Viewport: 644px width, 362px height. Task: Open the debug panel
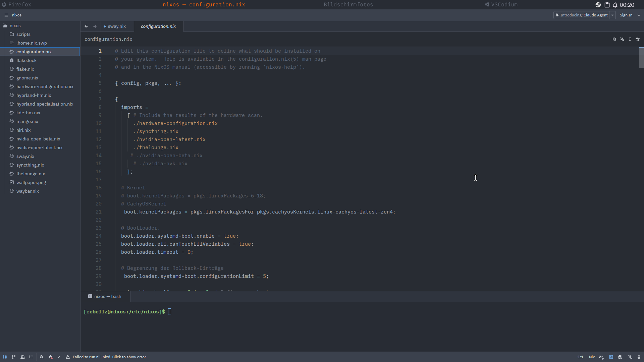click(620, 357)
